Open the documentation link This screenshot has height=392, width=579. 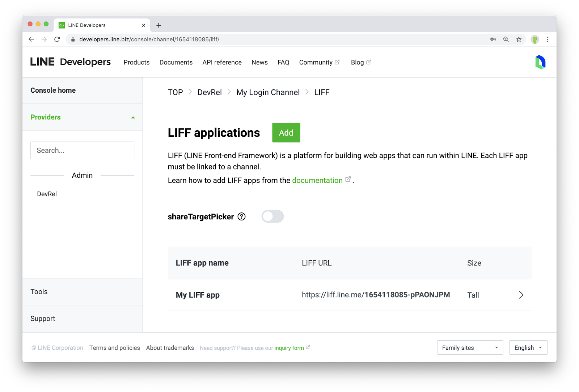(x=317, y=180)
